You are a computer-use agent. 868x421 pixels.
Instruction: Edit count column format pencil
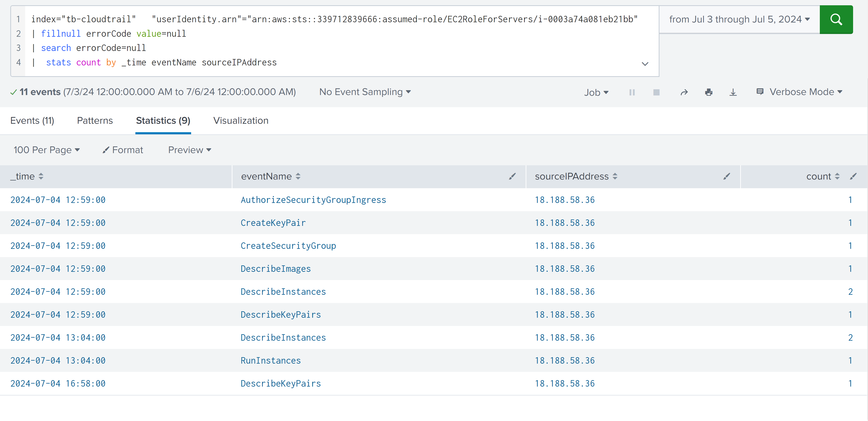[x=853, y=176]
